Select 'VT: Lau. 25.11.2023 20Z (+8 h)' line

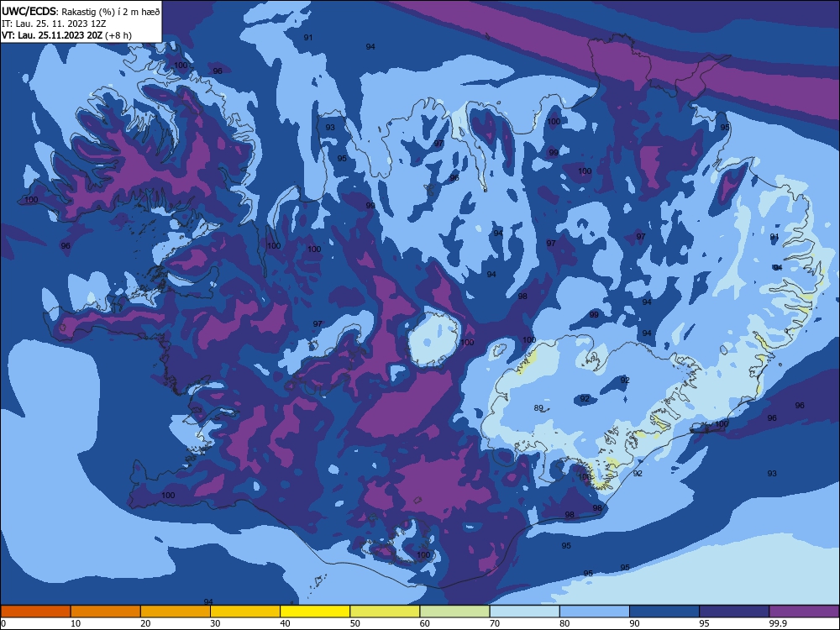66,35
